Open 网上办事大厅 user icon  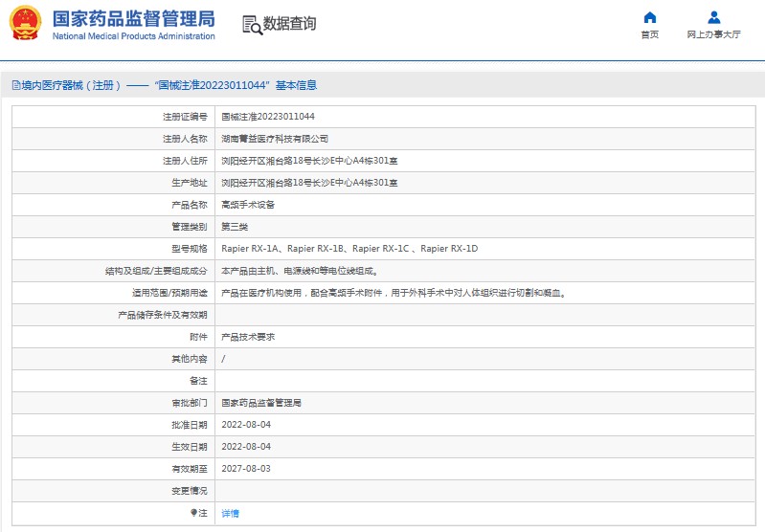[x=713, y=17]
